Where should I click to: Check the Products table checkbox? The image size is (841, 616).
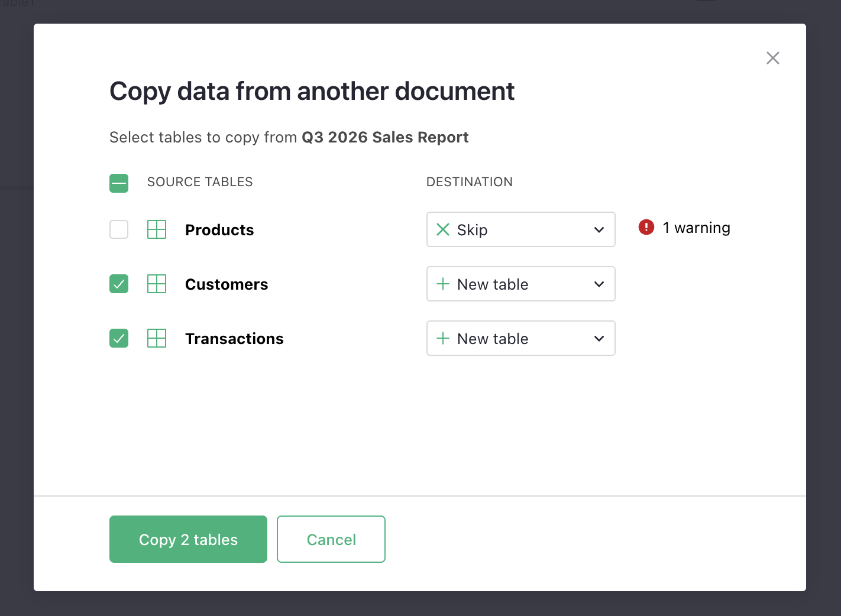[119, 229]
